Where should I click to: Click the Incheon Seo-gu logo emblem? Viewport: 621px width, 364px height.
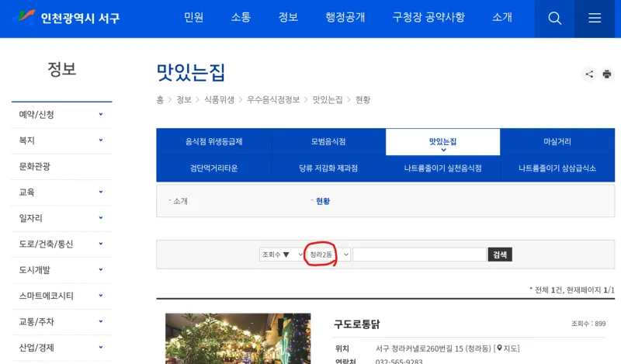tap(26, 17)
